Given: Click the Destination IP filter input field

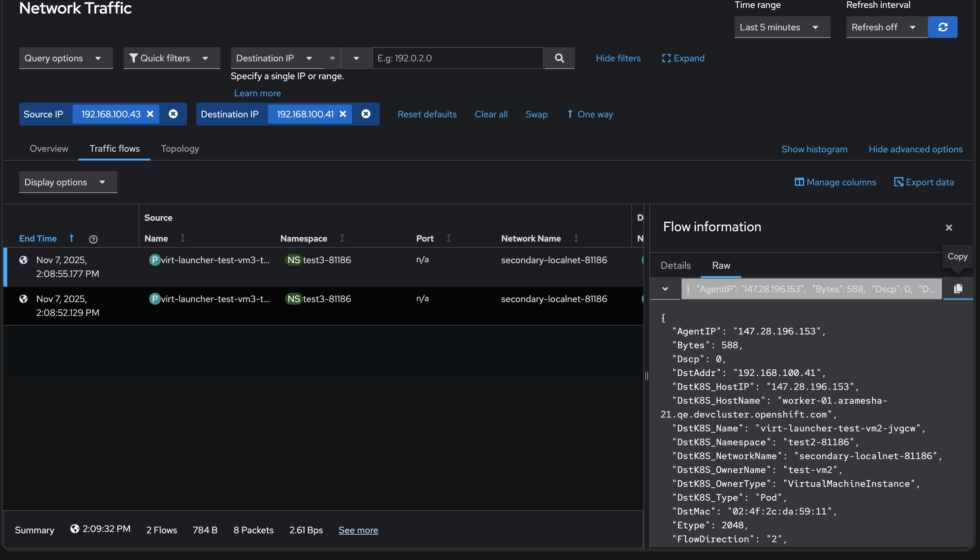Looking at the screenshot, I should [457, 58].
